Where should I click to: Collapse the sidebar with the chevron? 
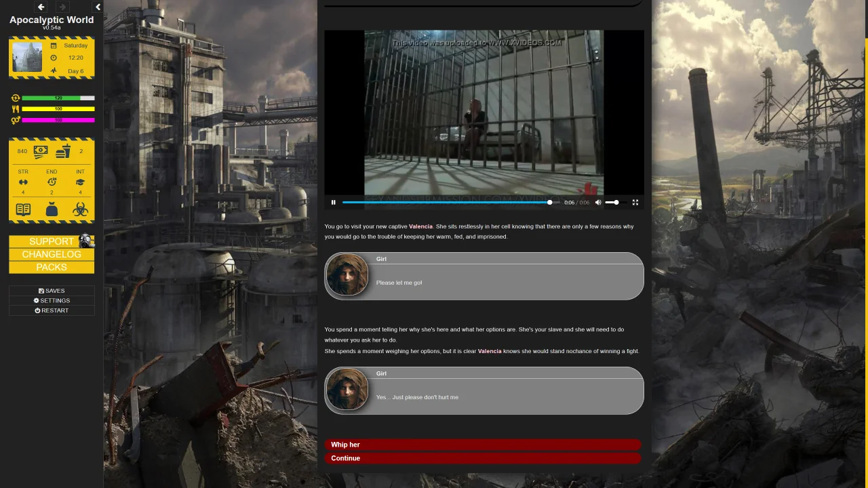point(98,7)
